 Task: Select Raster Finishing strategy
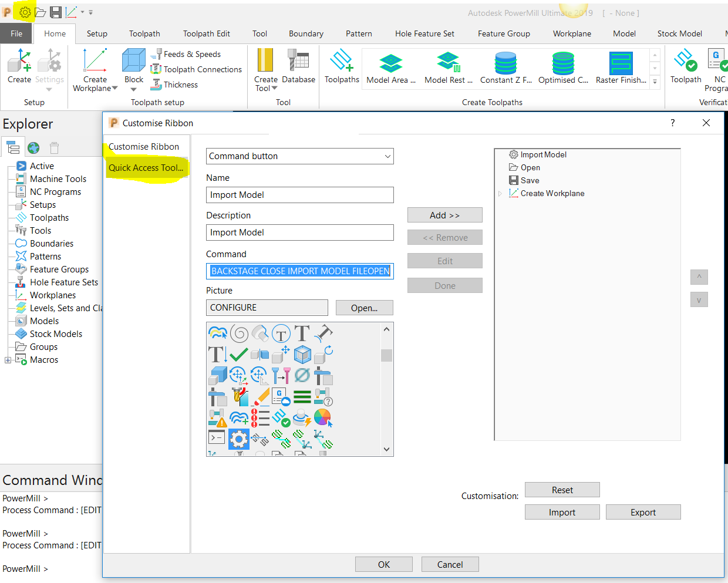tap(621, 68)
